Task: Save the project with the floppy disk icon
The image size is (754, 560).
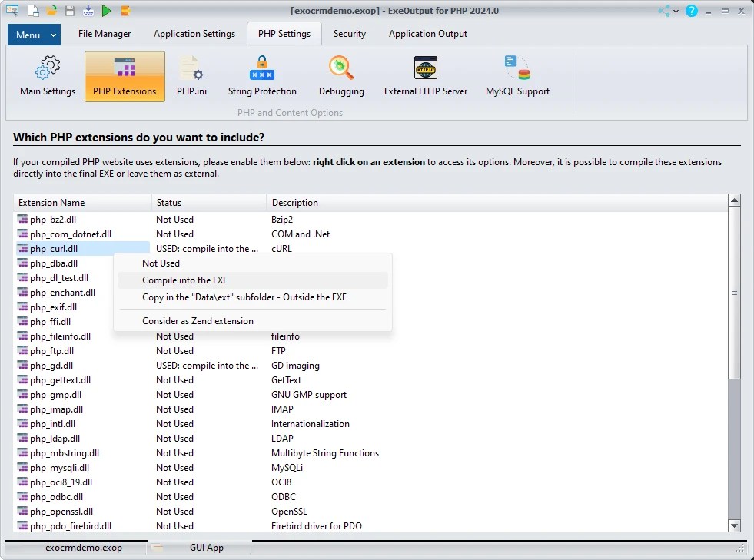Action: (x=70, y=10)
